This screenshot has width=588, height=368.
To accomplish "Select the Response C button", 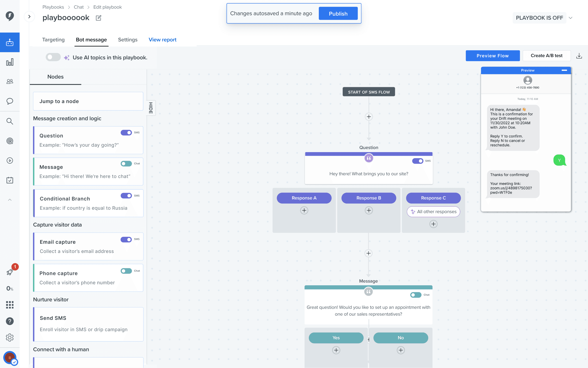I will [433, 198].
